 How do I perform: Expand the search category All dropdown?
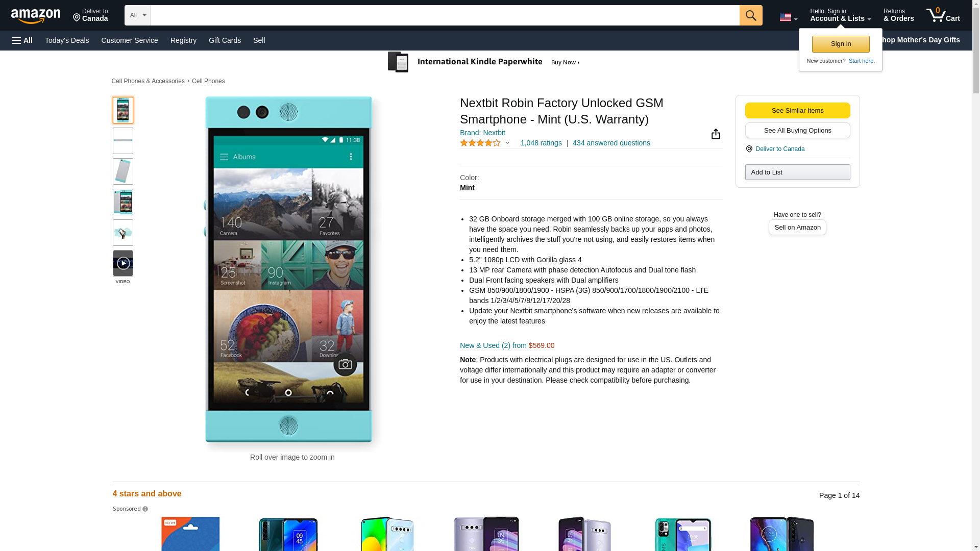click(x=137, y=15)
